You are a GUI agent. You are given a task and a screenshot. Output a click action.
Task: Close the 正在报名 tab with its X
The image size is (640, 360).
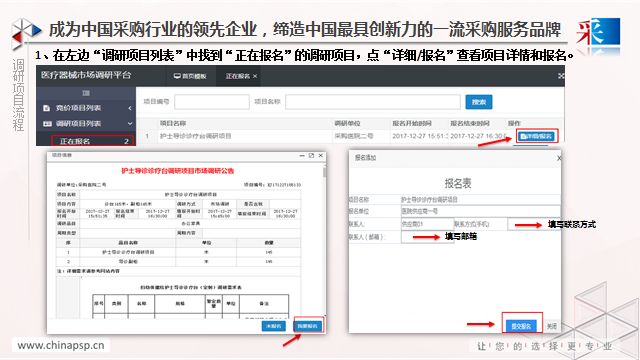click(255, 76)
